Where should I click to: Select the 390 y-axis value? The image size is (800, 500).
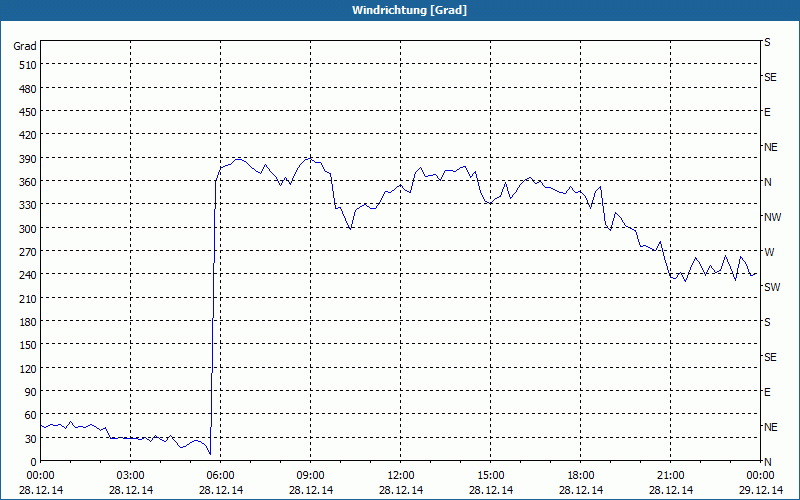coord(28,159)
